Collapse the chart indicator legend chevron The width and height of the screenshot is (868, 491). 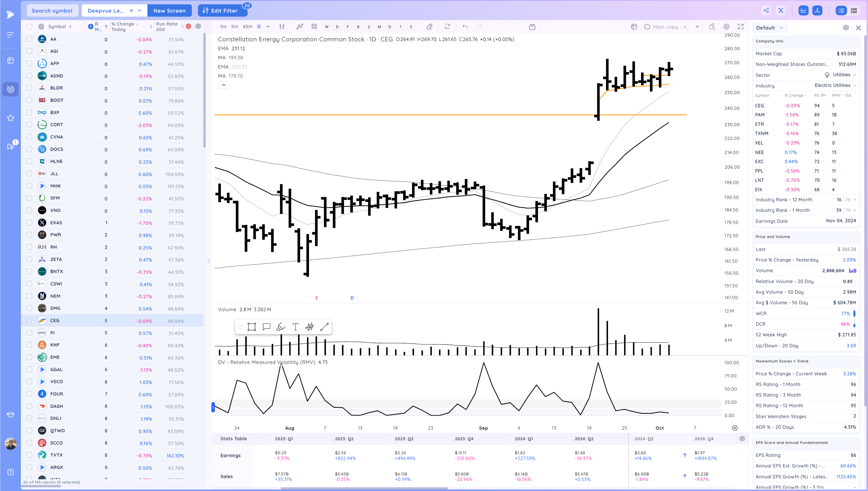coord(224,85)
